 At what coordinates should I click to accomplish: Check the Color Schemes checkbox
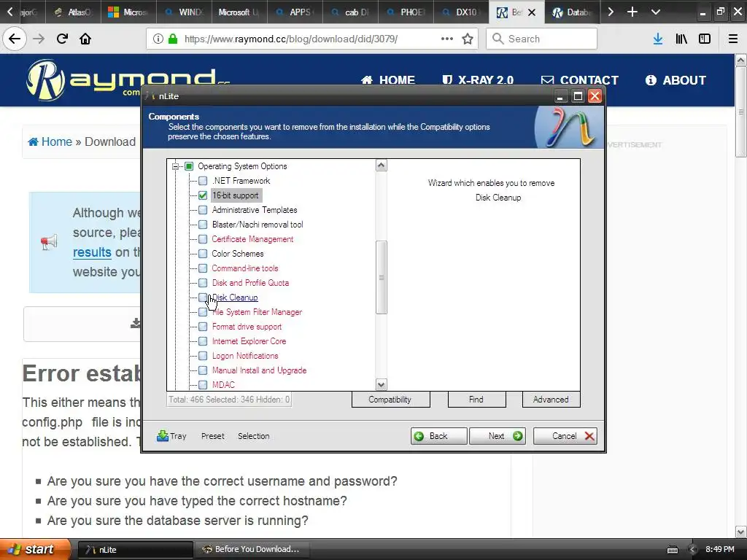click(203, 254)
